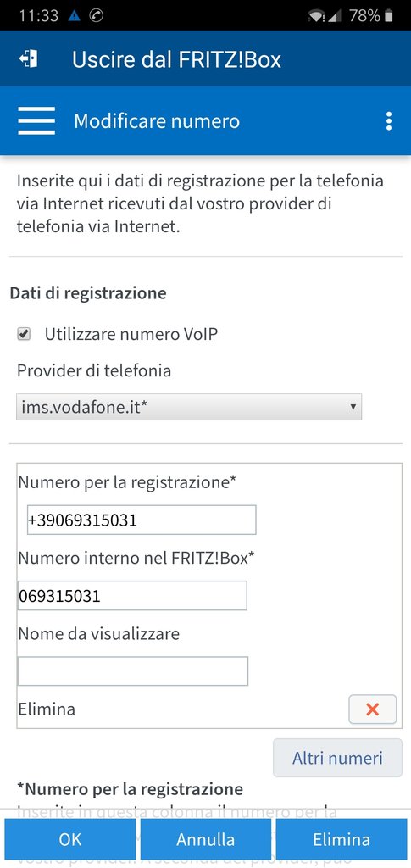Open the three-dot overflow menu

(389, 120)
